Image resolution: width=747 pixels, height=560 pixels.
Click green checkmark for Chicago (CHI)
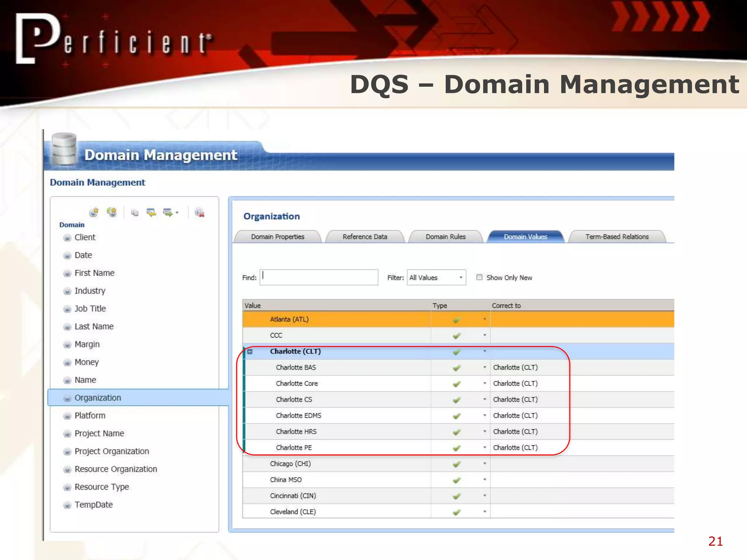pyautogui.click(x=457, y=464)
